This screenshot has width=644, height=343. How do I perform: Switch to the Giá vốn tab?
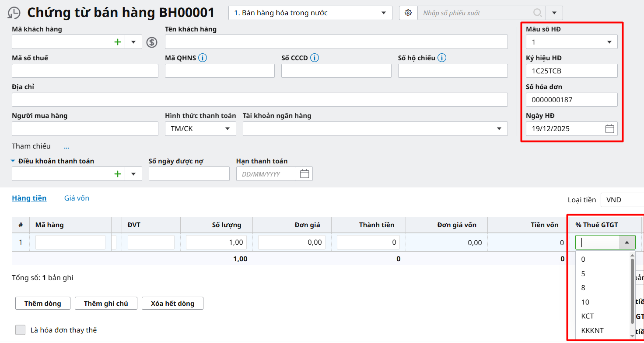tap(77, 198)
